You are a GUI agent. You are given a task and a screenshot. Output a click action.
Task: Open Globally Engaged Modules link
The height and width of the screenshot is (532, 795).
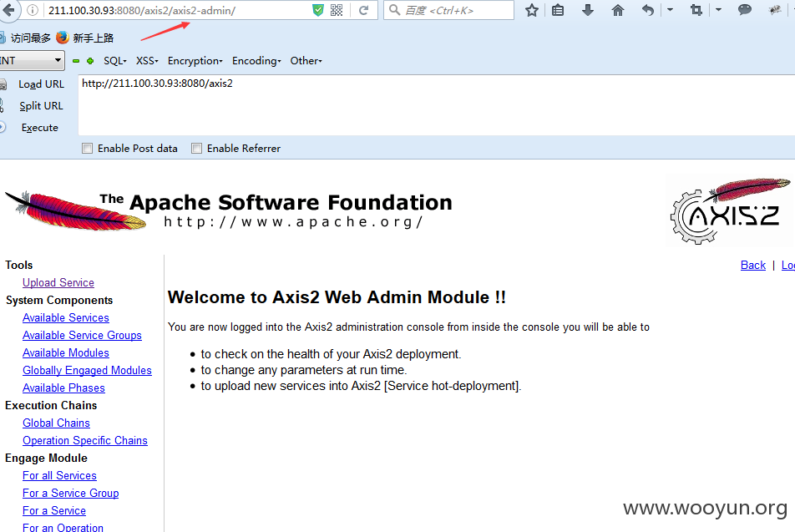pos(87,371)
